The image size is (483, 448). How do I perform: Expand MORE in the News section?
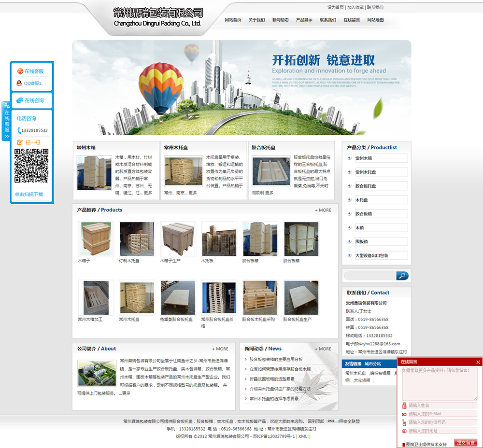click(x=323, y=349)
